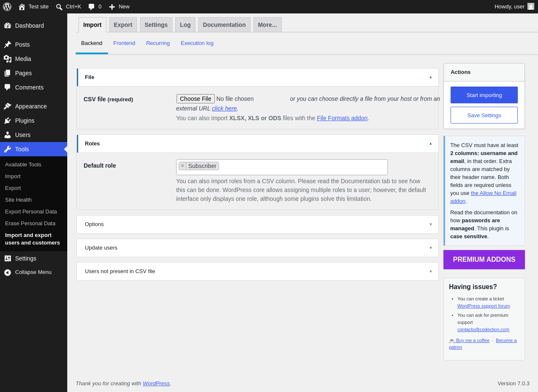Click Howdy, user account menu
538x392 pixels.
pos(514,7)
